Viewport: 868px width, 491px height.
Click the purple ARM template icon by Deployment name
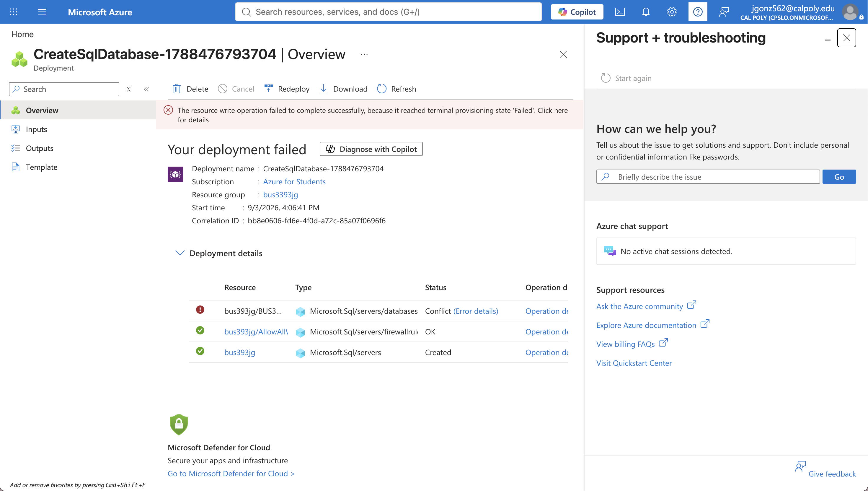(x=175, y=174)
